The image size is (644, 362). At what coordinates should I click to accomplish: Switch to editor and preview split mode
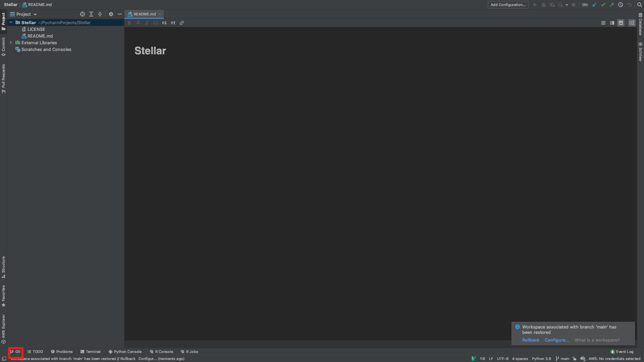point(612,23)
